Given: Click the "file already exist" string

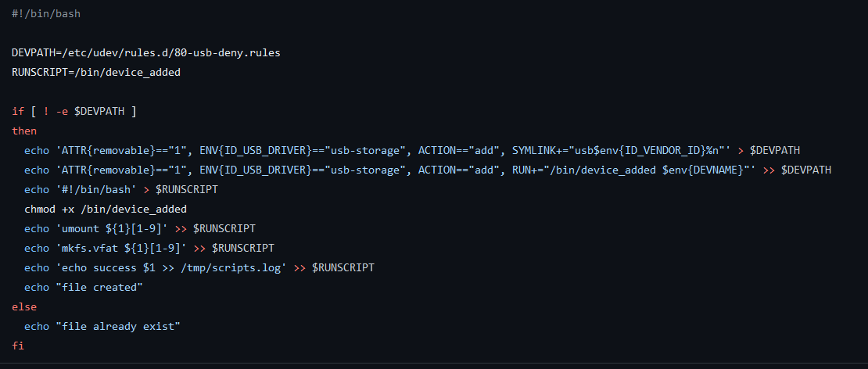Looking at the screenshot, I should click(x=118, y=326).
